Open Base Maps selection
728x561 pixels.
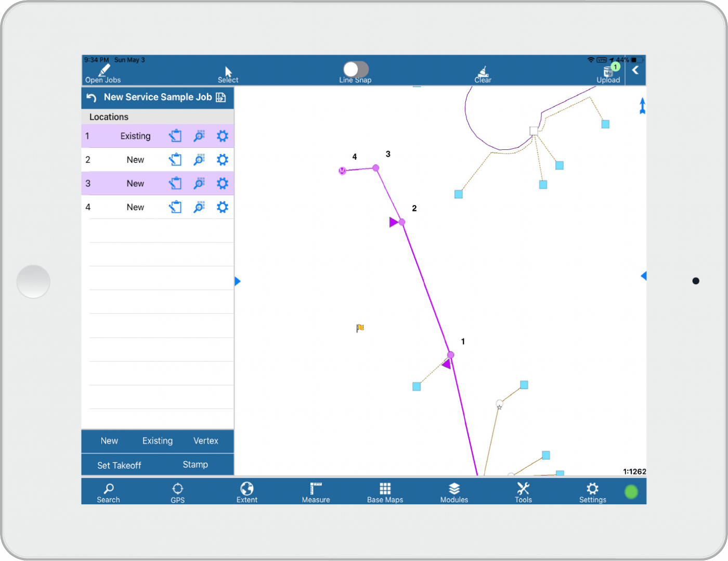pyautogui.click(x=385, y=491)
